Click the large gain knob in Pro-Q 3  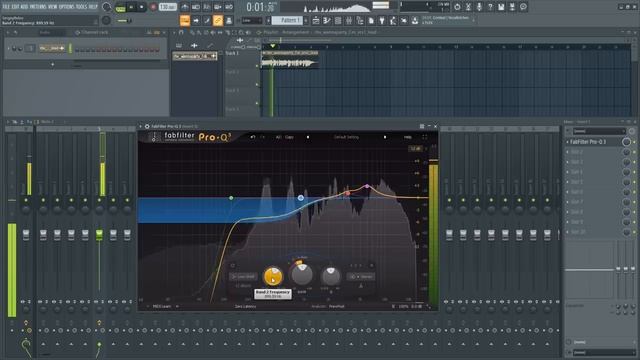click(302, 274)
